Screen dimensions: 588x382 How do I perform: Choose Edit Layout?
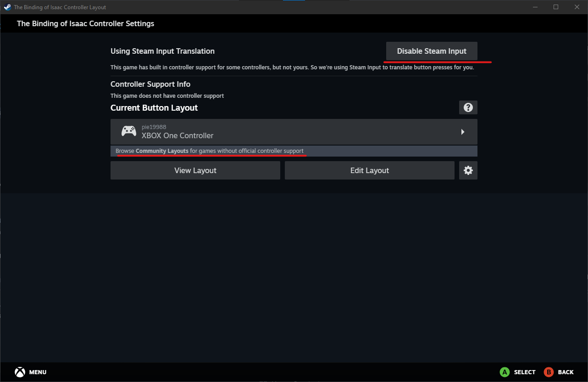369,170
